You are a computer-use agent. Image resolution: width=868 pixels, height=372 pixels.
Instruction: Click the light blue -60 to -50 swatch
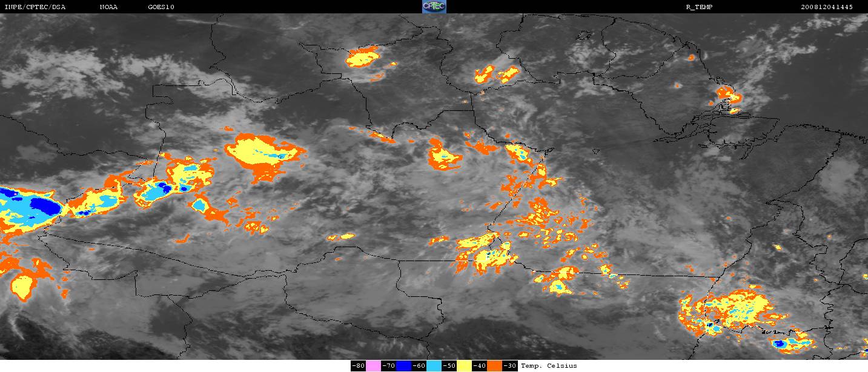pos(434,366)
